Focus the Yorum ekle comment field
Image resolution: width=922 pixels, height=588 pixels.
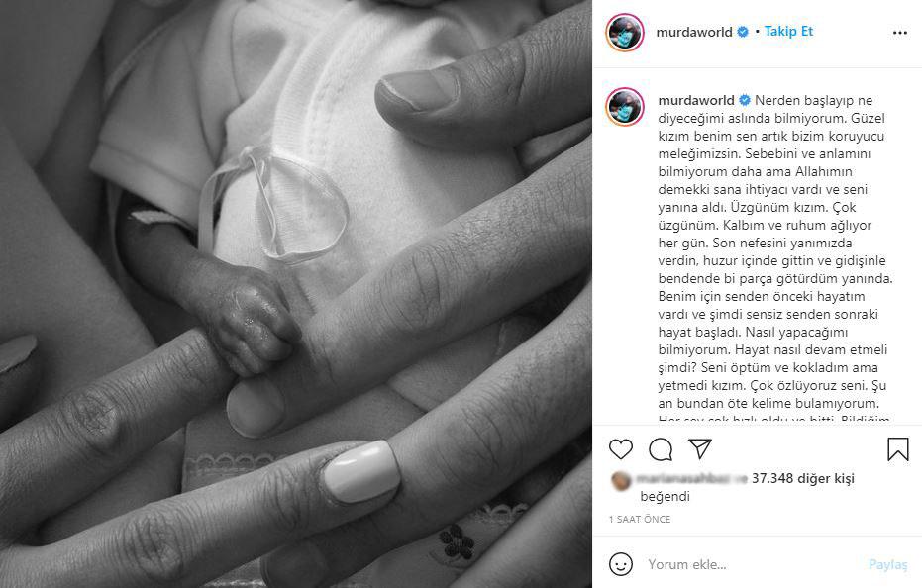click(x=753, y=564)
